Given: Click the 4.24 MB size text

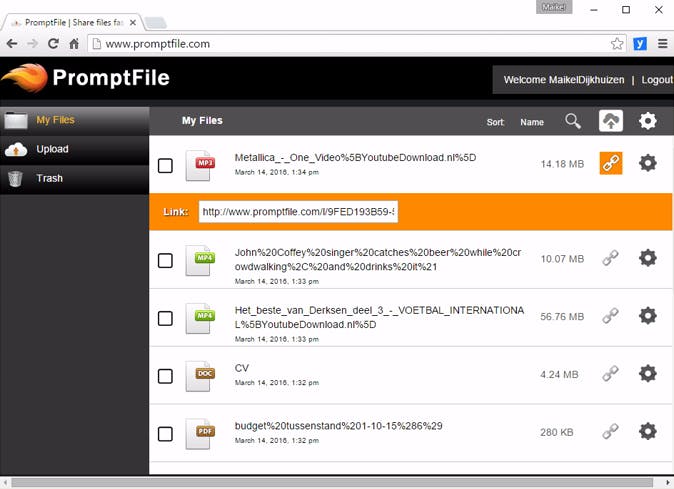Looking at the screenshot, I should (559, 375).
